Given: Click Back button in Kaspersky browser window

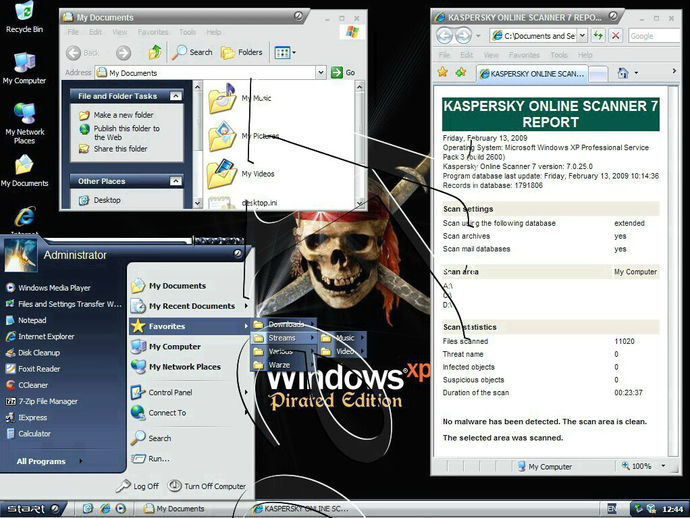Looking at the screenshot, I should pos(444,36).
